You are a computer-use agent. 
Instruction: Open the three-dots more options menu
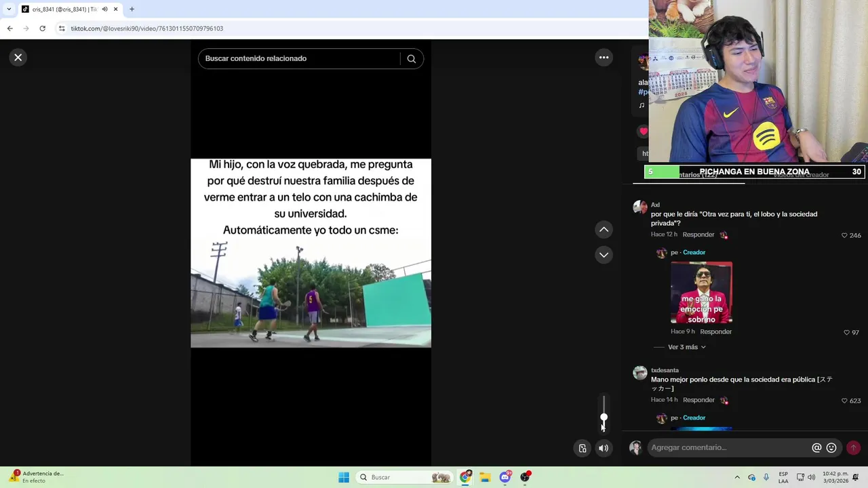click(604, 58)
